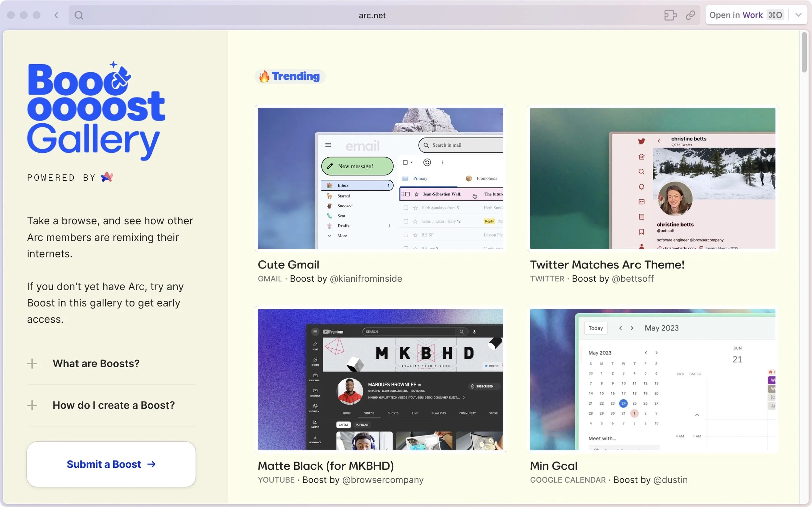Click the Arc logo beside Powered By
The width and height of the screenshot is (812, 507).
click(107, 177)
